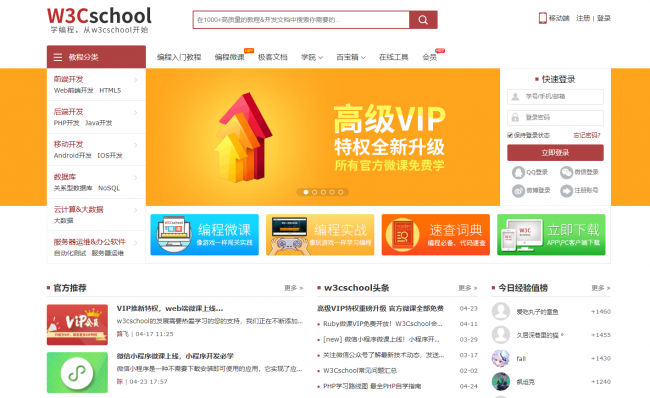Click the Weibo login icon
Screen dimensions: 650x398
coord(518,190)
